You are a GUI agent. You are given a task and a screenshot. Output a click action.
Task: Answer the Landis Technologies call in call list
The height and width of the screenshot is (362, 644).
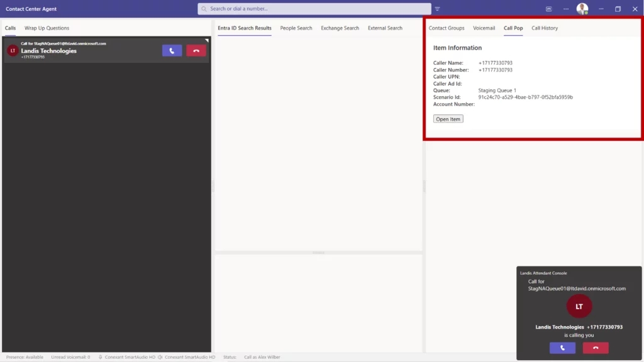pos(172,51)
